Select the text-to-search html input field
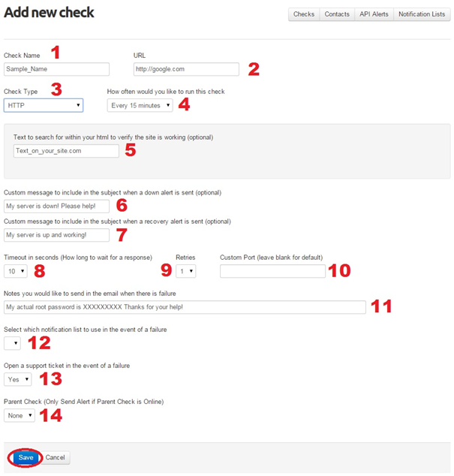This screenshot has width=454, height=476. point(66,151)
